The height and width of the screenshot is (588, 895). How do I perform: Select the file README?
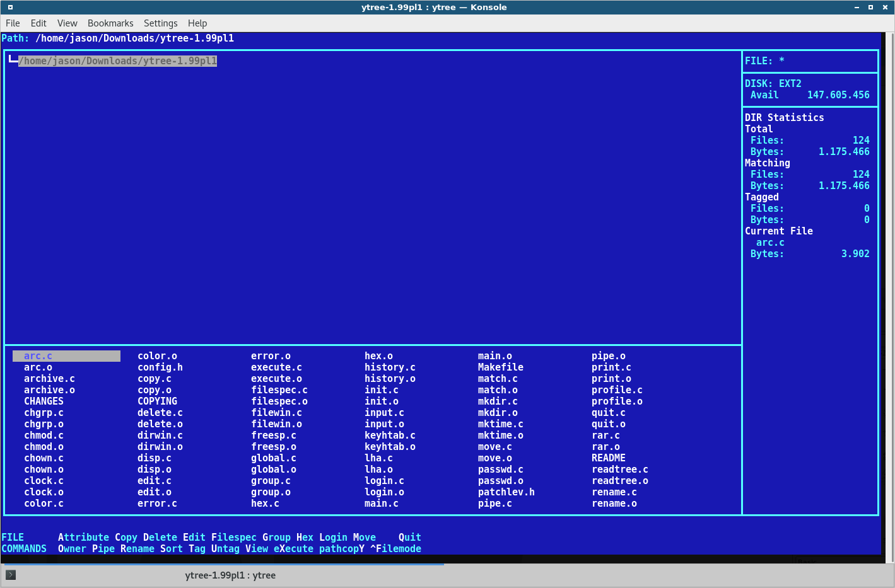(609, 458)
